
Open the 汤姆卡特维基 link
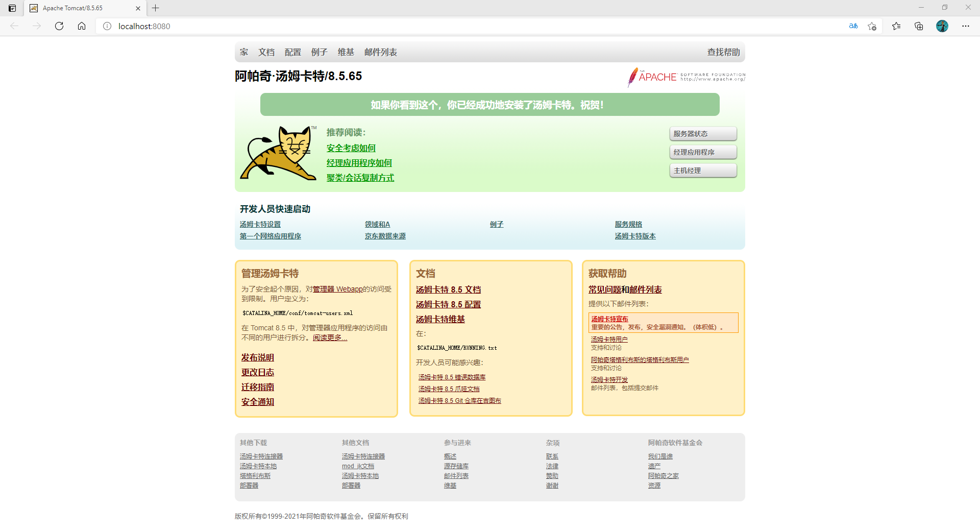click(x=440, y=319)
